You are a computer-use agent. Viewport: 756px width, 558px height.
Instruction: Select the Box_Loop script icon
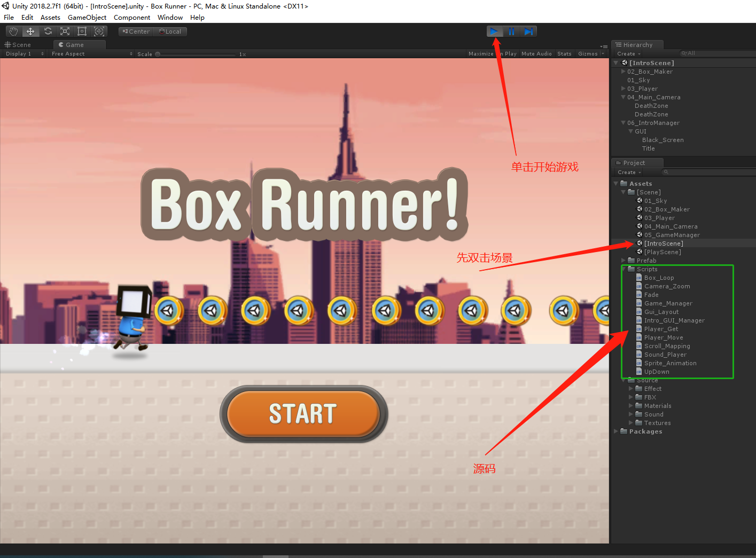pos(639,278)
